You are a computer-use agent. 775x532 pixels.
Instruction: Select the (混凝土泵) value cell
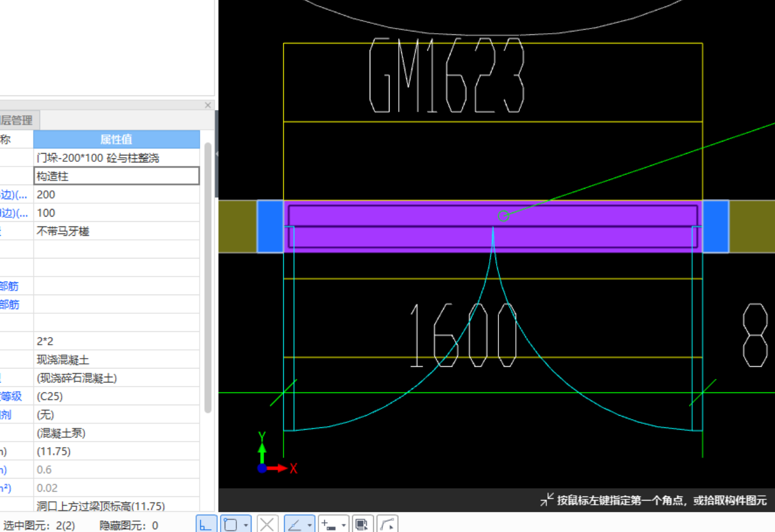click(116, 433)
